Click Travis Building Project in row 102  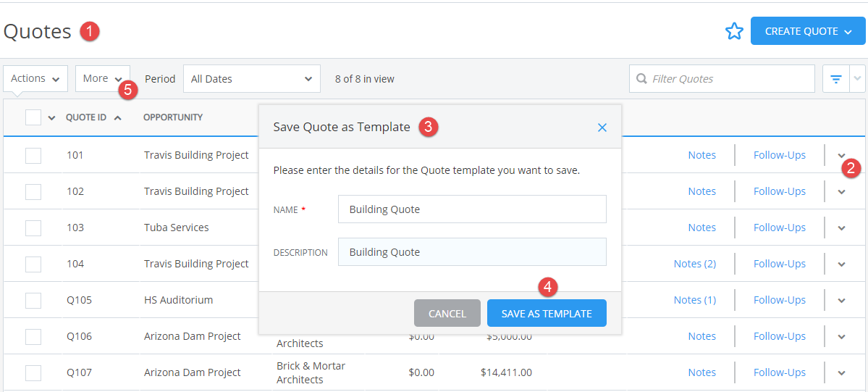(x=196, y=191)
